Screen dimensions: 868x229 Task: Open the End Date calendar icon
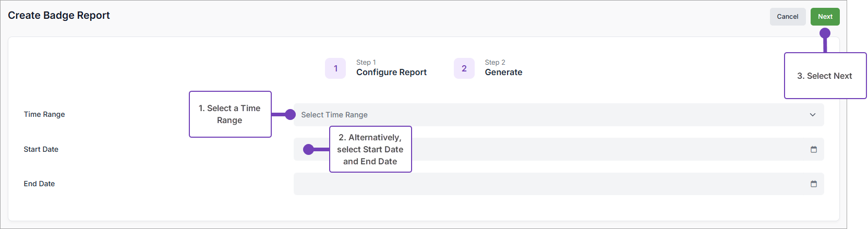click(813, 184)
